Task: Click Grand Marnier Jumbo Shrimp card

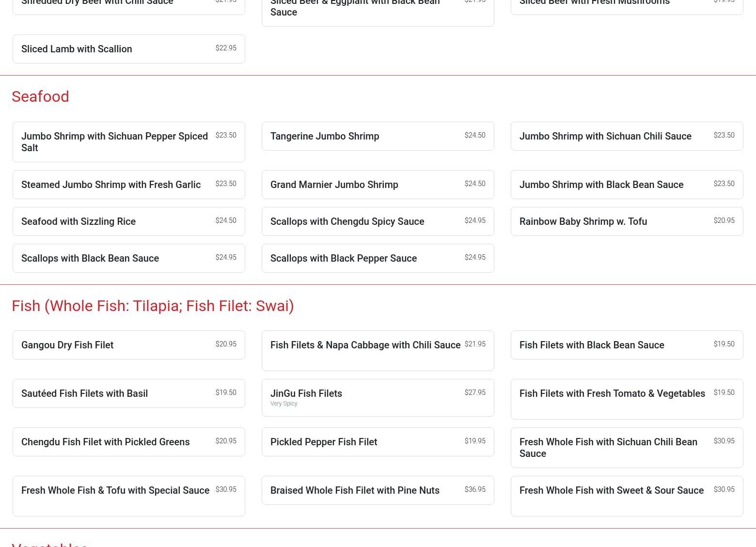Action: coord(378,185)
